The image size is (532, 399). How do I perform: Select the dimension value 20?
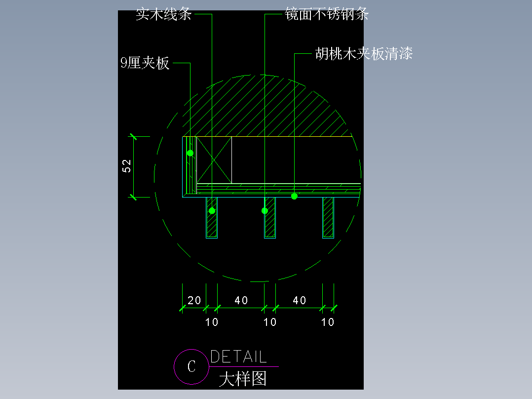194,301
